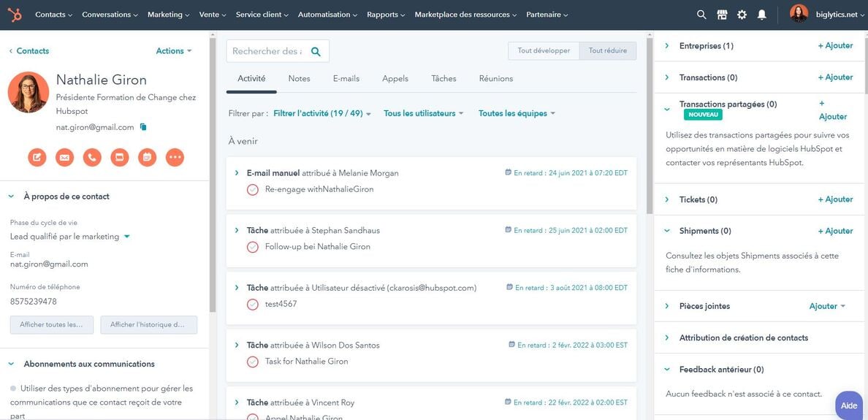Click the create note icon under the contact name
868x420 pixels.
pos(37,157)
